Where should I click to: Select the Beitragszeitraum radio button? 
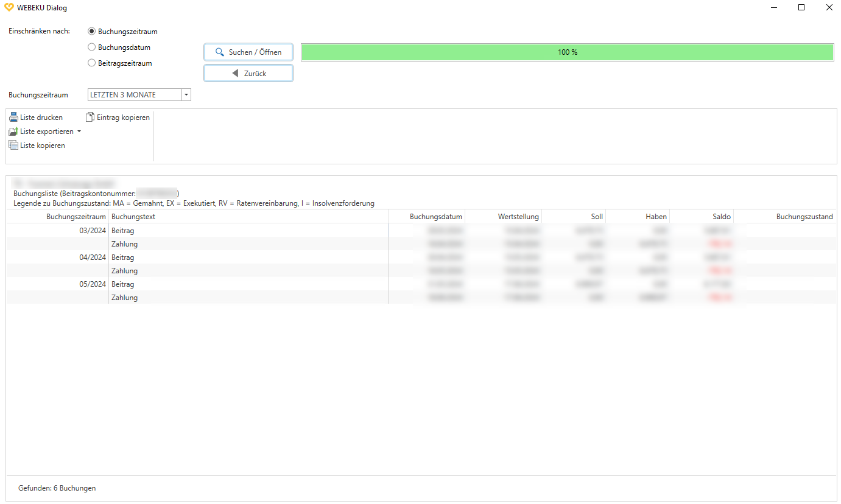coord(91,63)
